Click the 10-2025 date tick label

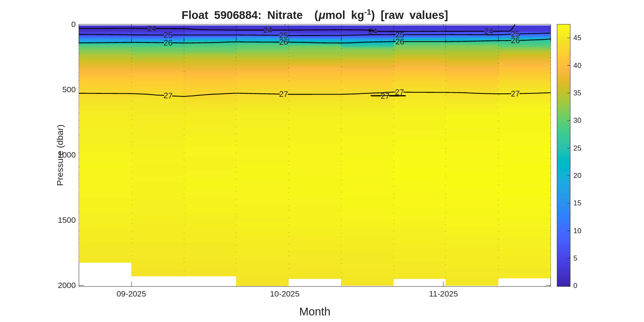pos(285,294)
